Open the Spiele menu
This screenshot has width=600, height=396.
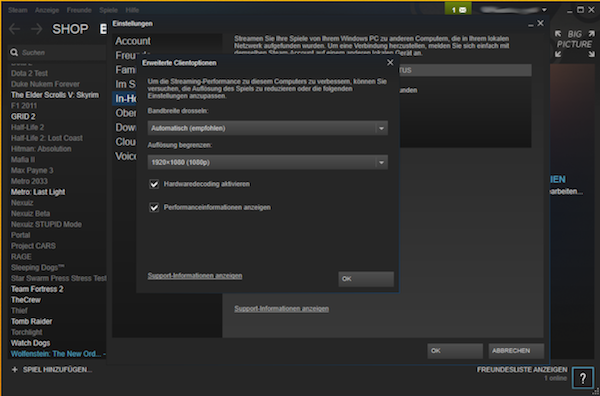108,10
